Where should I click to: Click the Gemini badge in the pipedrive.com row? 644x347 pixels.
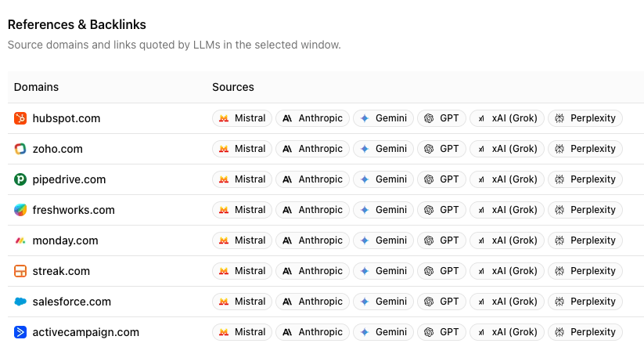tap(383, 179)
